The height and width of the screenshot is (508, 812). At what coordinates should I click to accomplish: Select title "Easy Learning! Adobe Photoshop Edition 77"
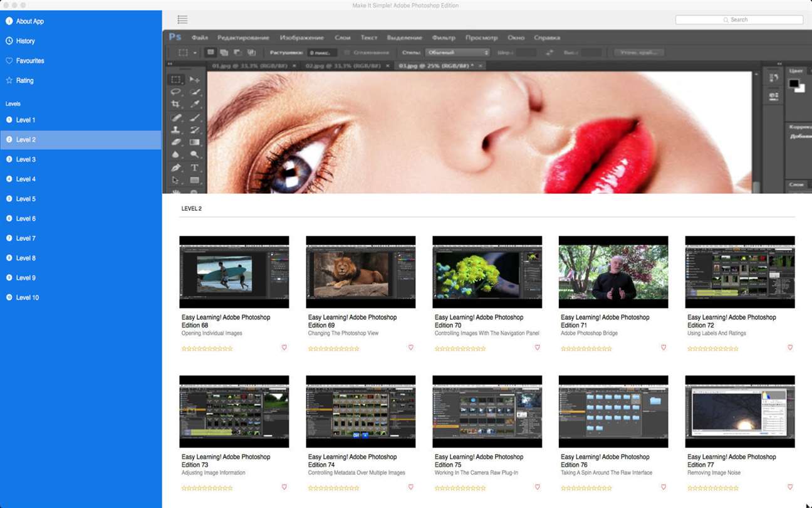point(732,461)
